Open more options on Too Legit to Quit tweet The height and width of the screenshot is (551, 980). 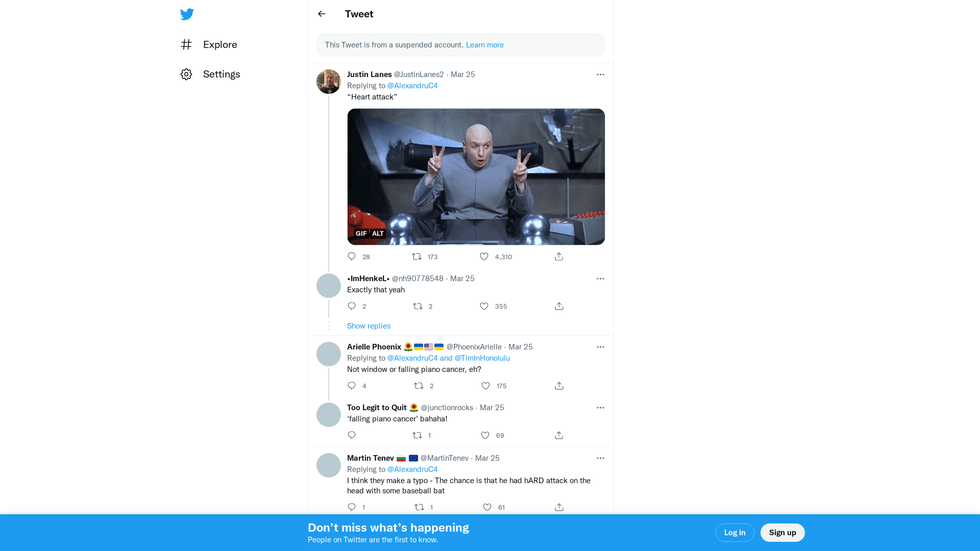point(600,408)
